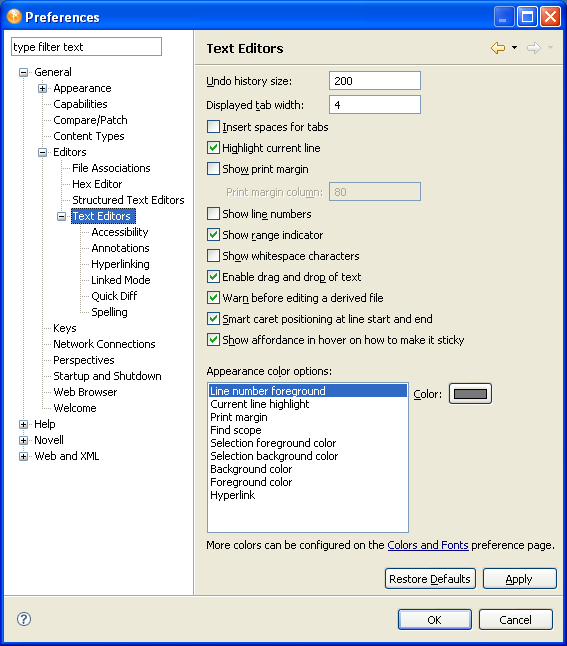Open Perspectives preferences
The image size is (567, 646).
click(x=84, y=360)
